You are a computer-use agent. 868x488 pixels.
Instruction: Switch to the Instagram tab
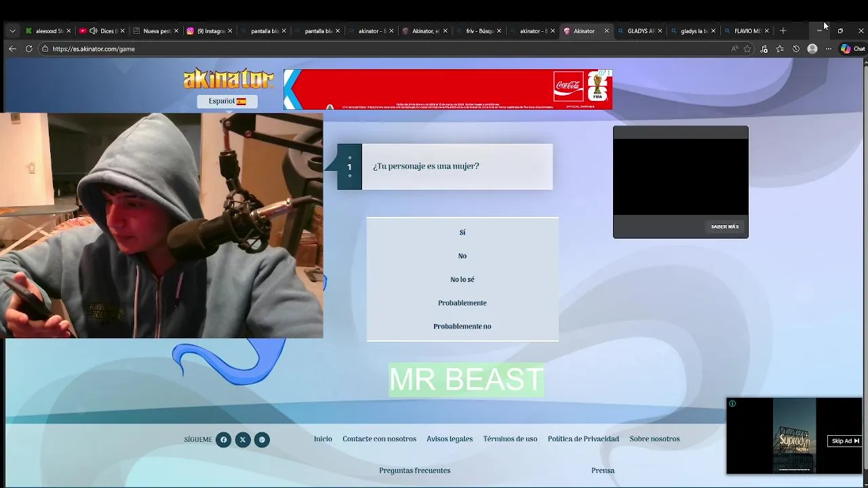click(x=208, y=31)
